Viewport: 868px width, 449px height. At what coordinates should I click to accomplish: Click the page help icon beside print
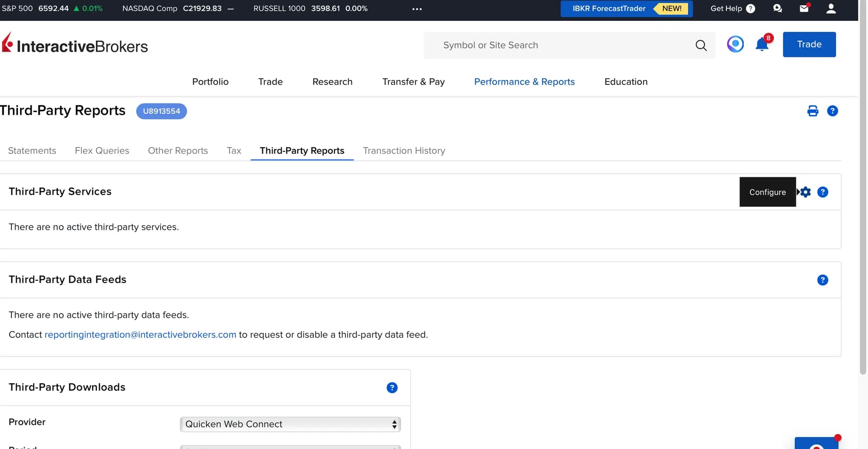point(832,111)
